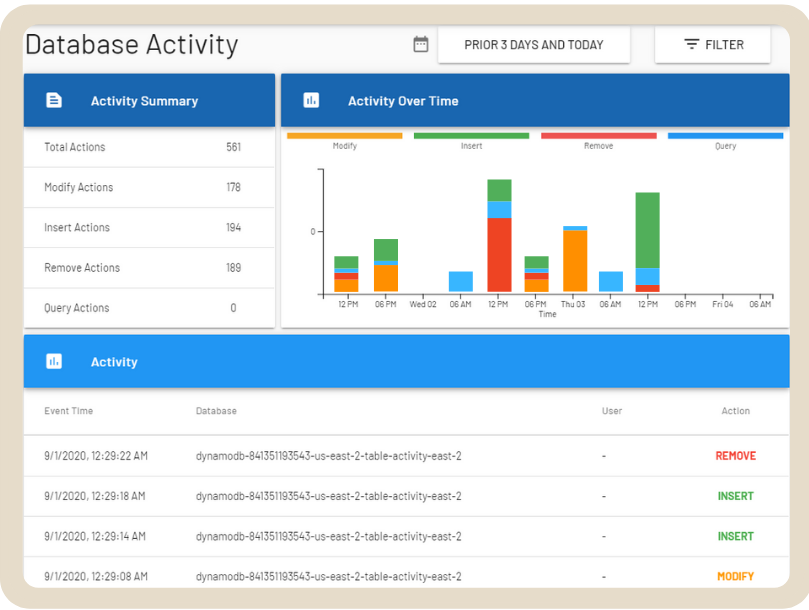Click the chart icon in the Activity header
Viewport: 809px width, 610px height.
tap(54, 362)
